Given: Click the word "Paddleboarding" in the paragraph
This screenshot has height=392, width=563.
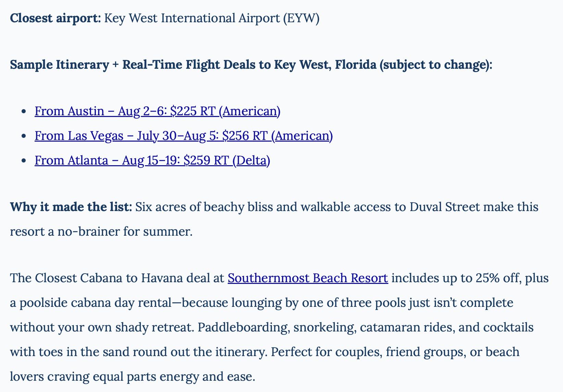Looking at the screenshot, I should click(x=242, y=327).
